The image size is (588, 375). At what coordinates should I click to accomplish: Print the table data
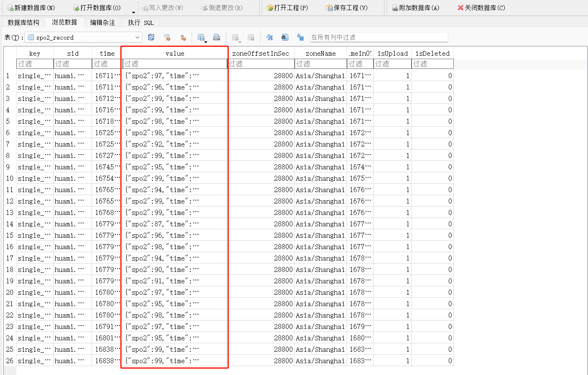pos(217,37)
